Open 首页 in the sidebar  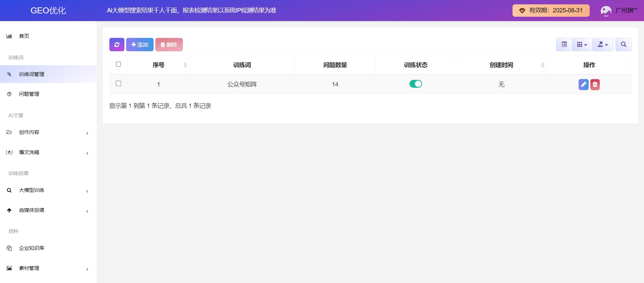48,36
